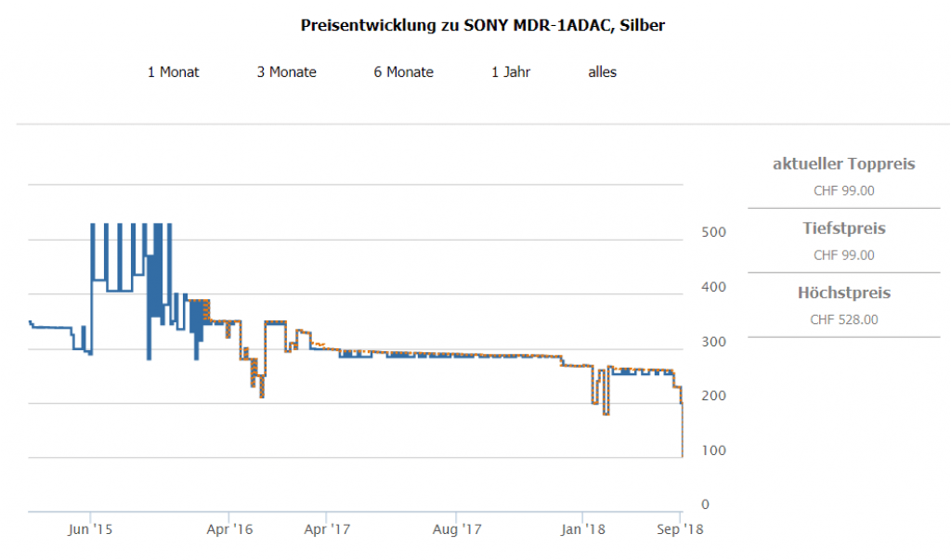Click the 0 price axis label
Image resolution: width=951 pixels, height=560 pixels.
(x=705, y=504)
